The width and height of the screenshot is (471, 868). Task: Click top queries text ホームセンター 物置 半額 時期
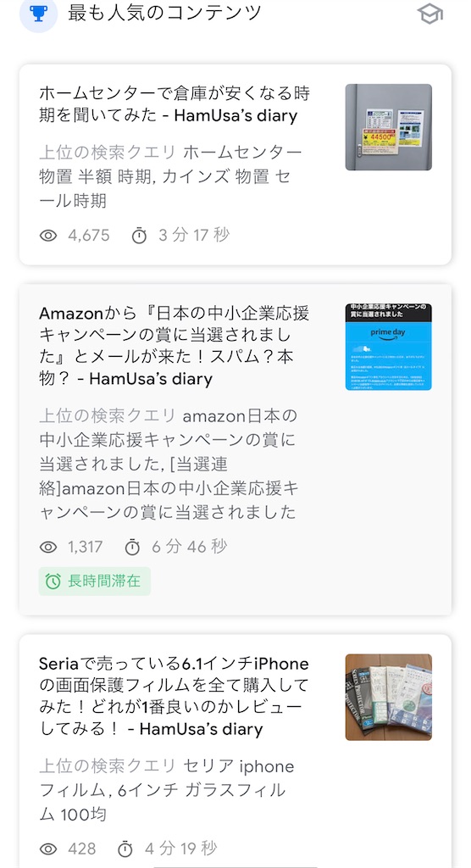coord(170,176)
